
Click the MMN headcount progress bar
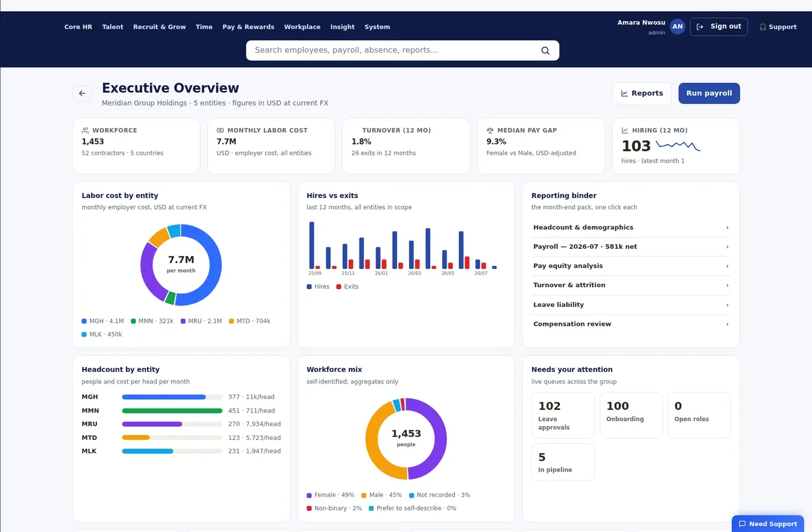click(172, 411)
